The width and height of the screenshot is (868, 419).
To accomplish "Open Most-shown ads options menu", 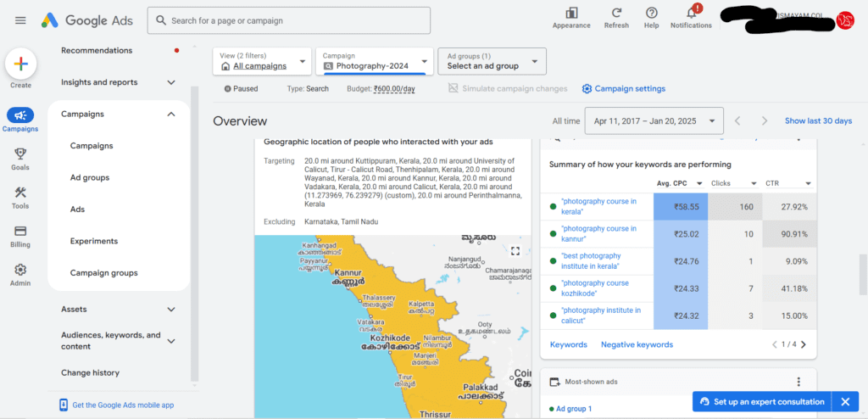I will click(798, 382).
